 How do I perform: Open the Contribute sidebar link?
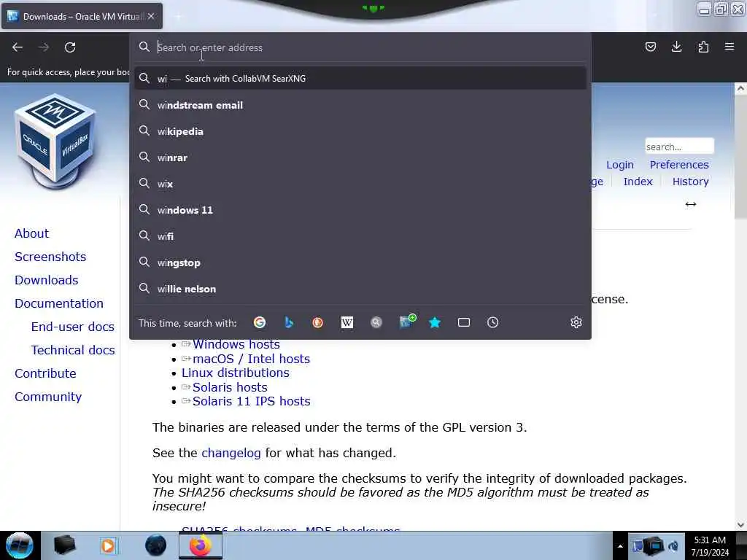(45, 373)
